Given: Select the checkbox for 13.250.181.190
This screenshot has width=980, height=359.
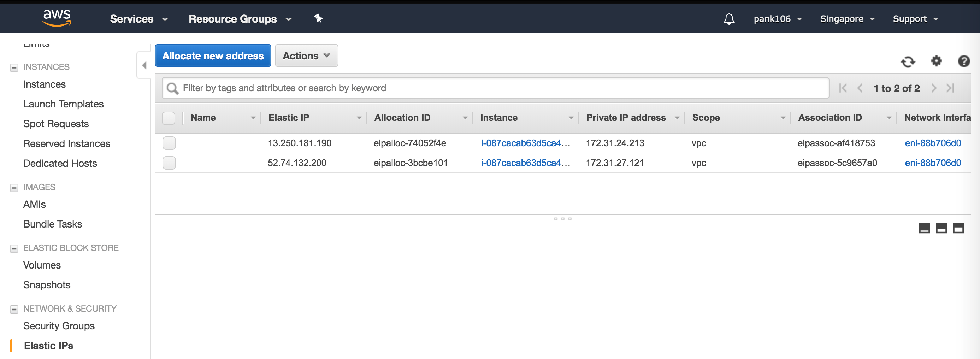Looking at the screenshot, I should 169,143.
